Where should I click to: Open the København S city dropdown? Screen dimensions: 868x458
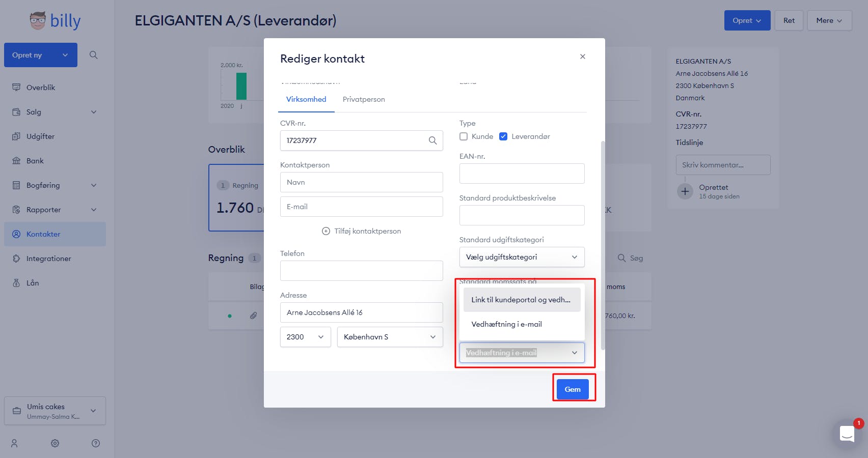point(390,337)
